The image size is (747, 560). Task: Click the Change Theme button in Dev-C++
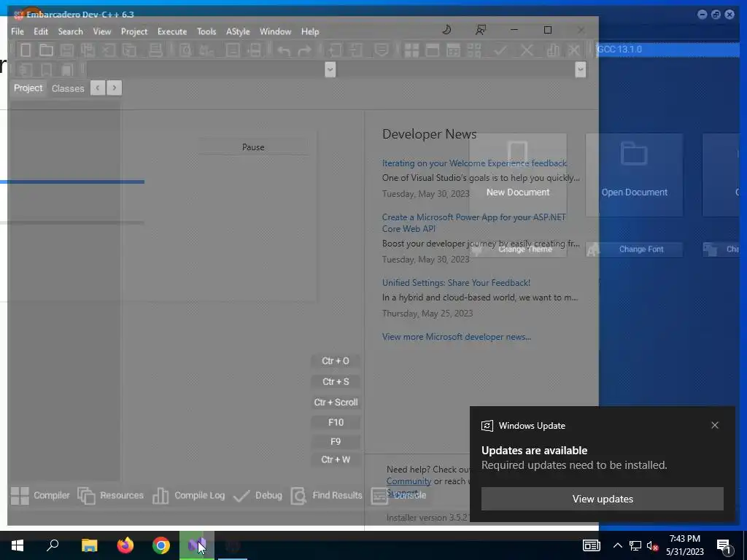518,249
